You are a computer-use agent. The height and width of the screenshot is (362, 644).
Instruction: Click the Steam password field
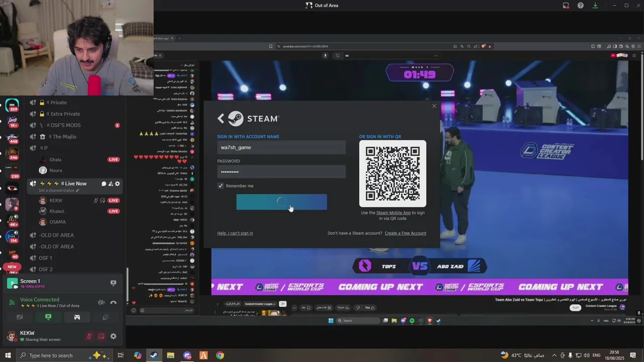click(x=281, y=172)
